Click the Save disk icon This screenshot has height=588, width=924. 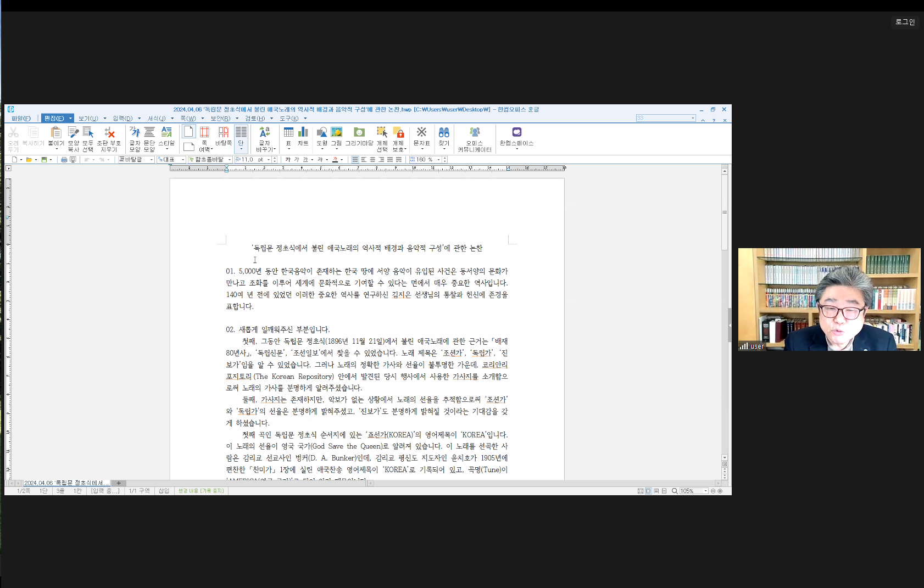(x=44, y=160)
